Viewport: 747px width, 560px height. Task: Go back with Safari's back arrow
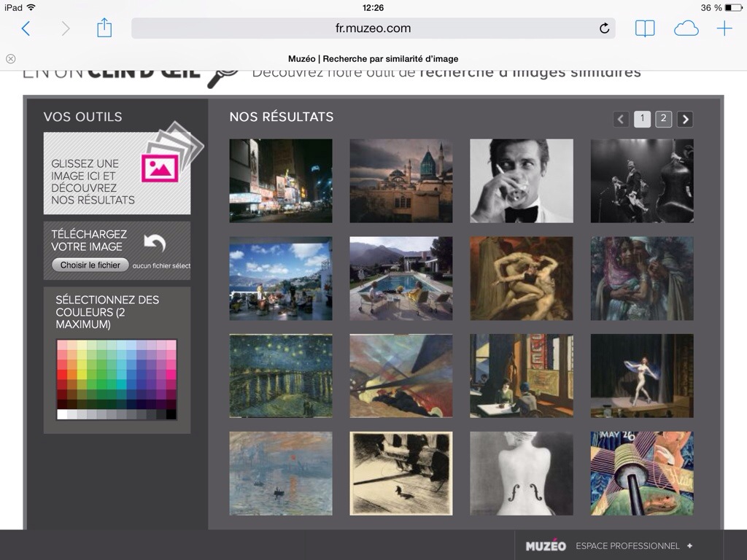(26, 28)
